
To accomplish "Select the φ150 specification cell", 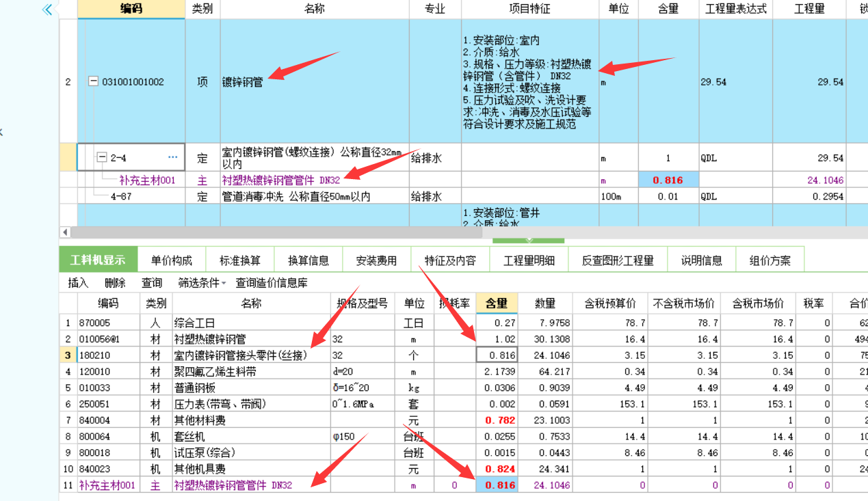I will (x=363, y=436).
